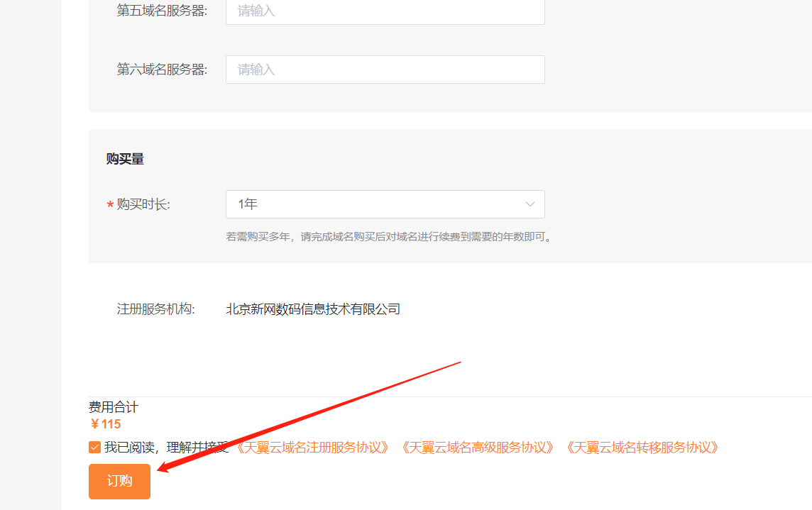Image resolution: width=812 pixels, height=510 pixels.
Task: Click the 费用合计 cost summary label
Action: click(112, 407)
